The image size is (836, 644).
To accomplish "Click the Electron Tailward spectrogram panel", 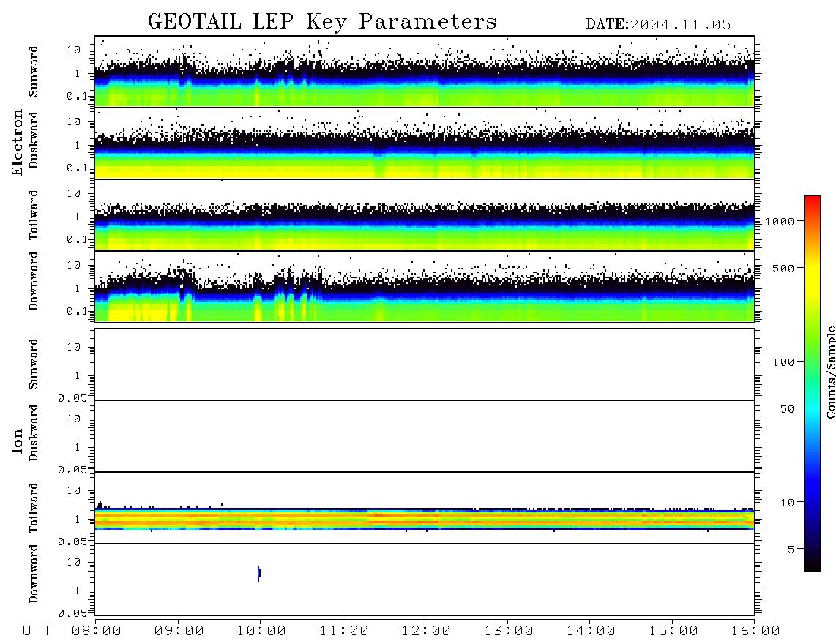I will [x=425, y=215].
